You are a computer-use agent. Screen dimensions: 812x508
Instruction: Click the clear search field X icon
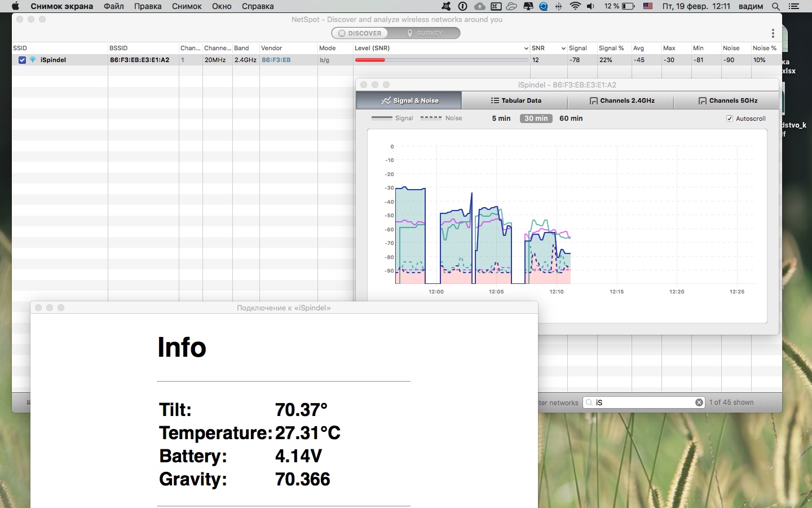(699, 402)
